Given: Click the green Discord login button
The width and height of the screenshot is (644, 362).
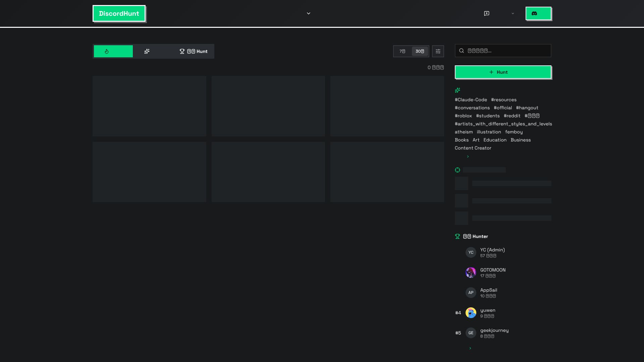Looking at the screenshot, I should 538,13.
